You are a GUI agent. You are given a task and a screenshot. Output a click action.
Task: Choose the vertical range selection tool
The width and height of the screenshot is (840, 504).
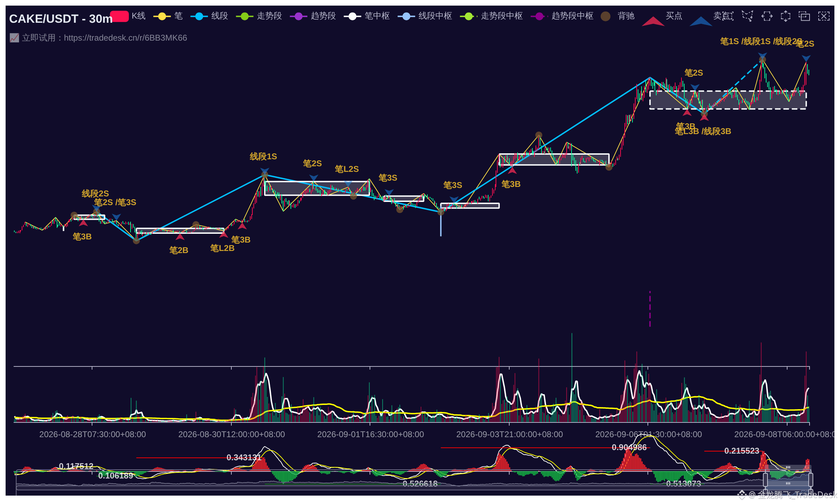point(785,16)
